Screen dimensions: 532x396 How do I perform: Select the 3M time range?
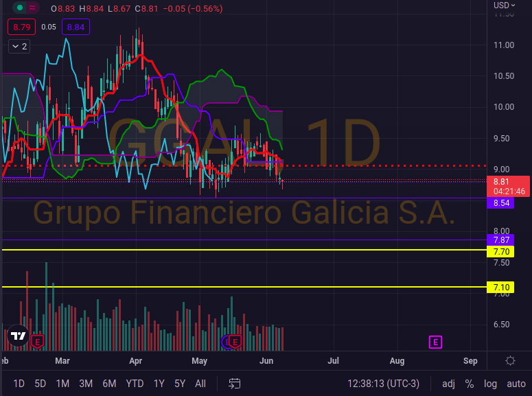[x=86, y=383]
